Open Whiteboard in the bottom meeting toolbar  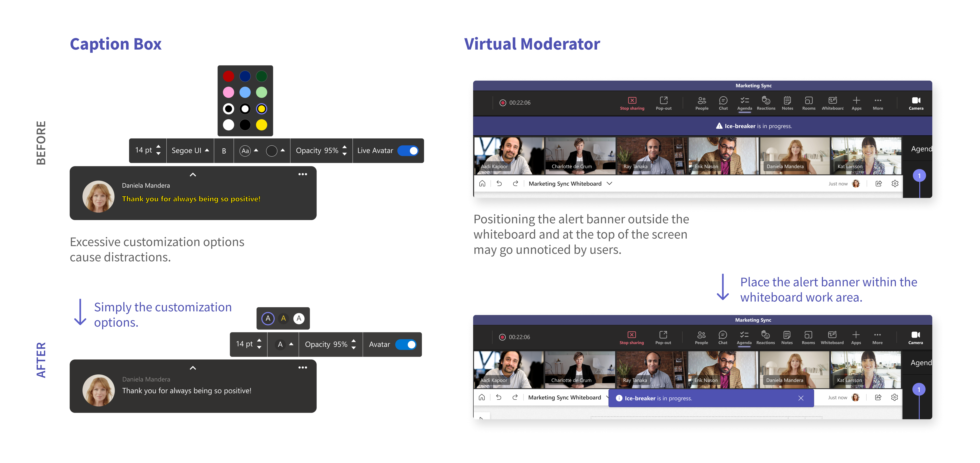832,338
